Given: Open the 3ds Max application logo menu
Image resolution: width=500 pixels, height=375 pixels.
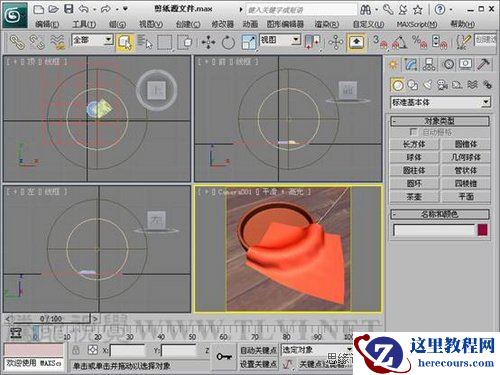Looking at the screenshot, I should (x=14, y=15).
